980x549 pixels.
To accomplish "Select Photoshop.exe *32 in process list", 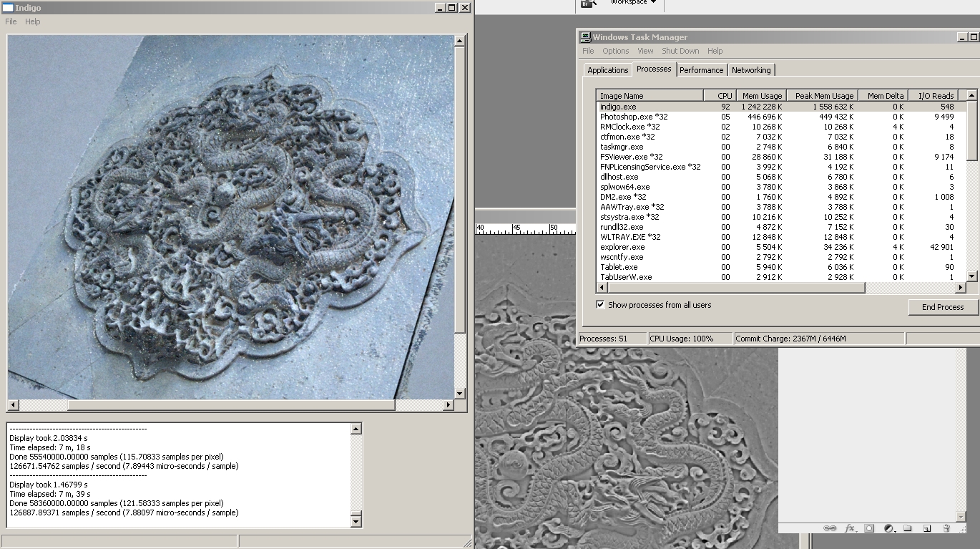I will point(633,117).
